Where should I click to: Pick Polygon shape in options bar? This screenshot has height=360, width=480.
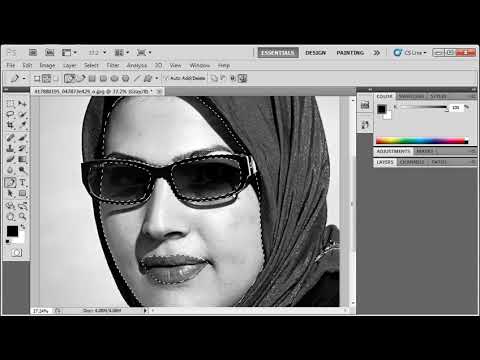pyautogui.click(x=126, y=78)
